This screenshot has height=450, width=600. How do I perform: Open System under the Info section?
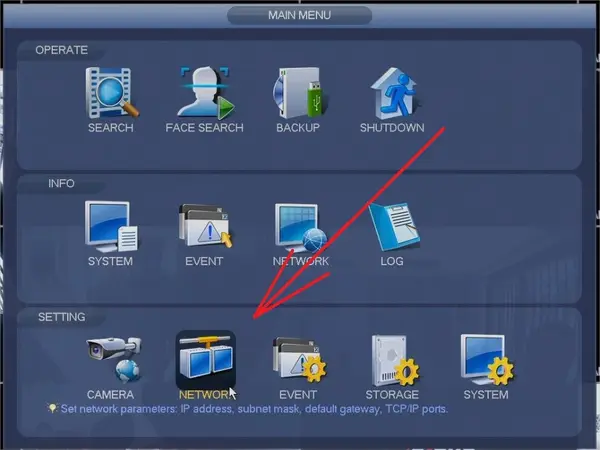click(111, 227)
